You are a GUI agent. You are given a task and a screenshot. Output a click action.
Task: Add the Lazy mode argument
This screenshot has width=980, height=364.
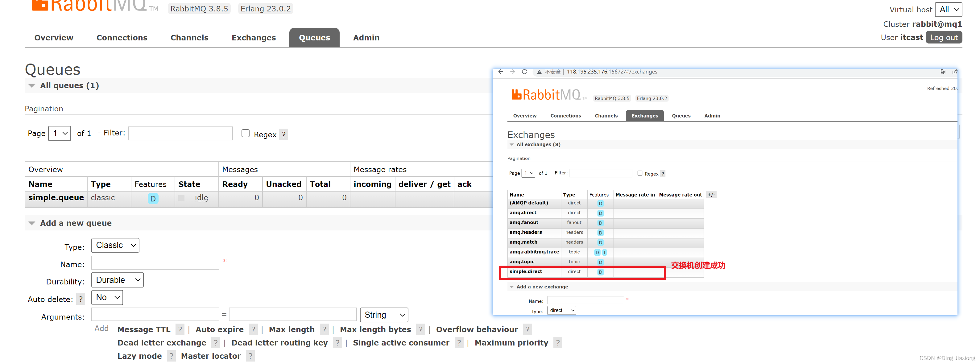[140, 356]
